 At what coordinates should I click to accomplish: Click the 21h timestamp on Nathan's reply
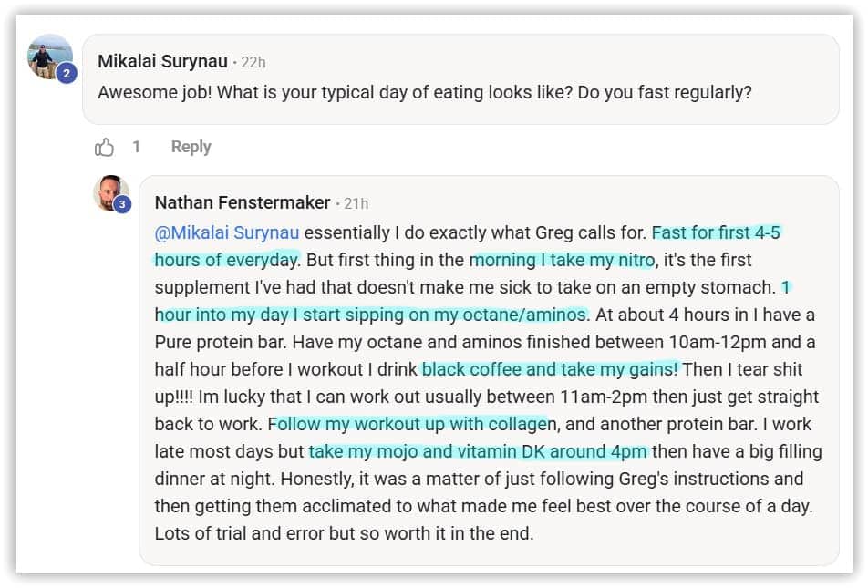[x=356, y=203]
